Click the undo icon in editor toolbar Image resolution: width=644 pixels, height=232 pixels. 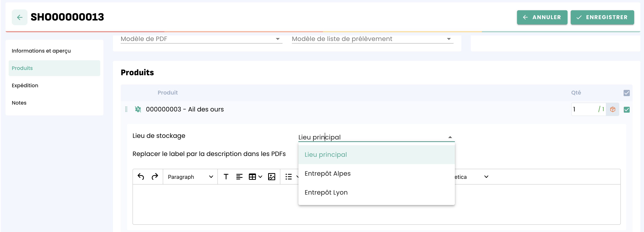coord(141,177)
